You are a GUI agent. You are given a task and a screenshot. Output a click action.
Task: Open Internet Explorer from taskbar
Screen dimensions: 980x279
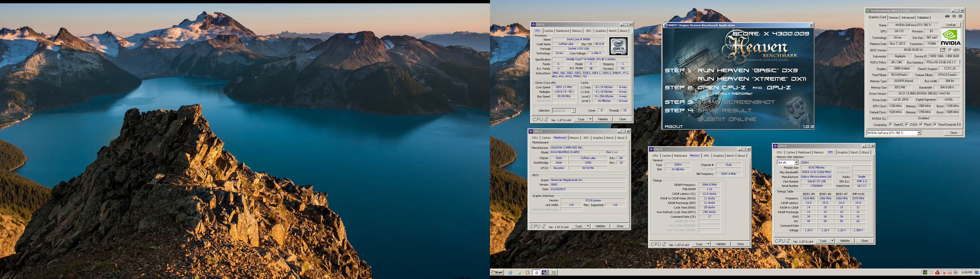pyautogui.click(x=510, y=273)
